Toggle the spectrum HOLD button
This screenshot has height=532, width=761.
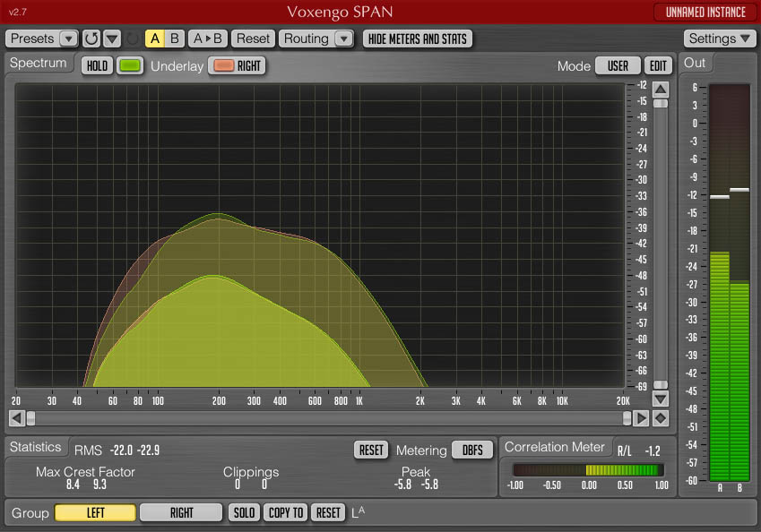click(x=97, y=65)
